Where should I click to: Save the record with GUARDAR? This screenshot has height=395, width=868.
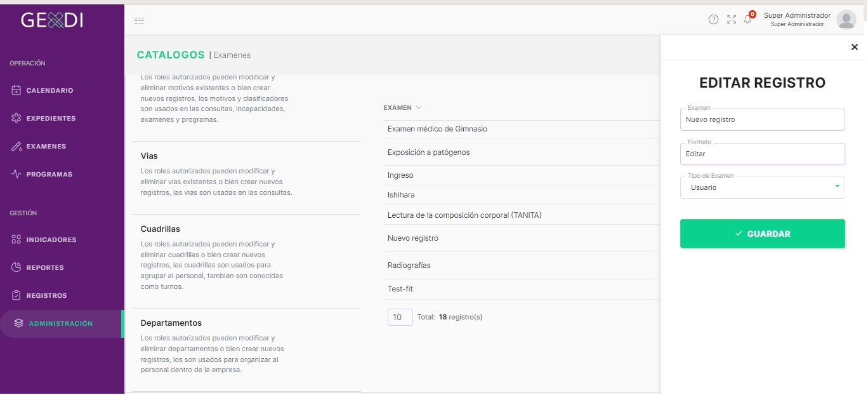(762, 234)
